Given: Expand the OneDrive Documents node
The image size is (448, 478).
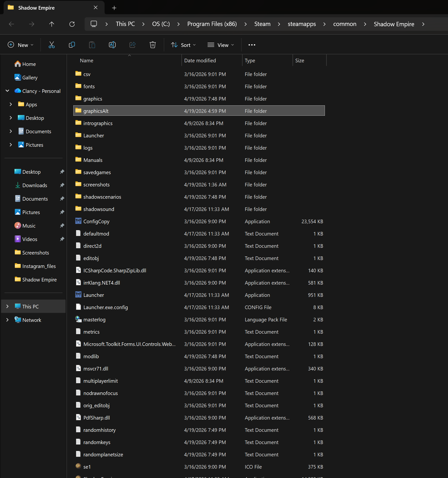Looking at the screenshot, I should pos(11,131).
